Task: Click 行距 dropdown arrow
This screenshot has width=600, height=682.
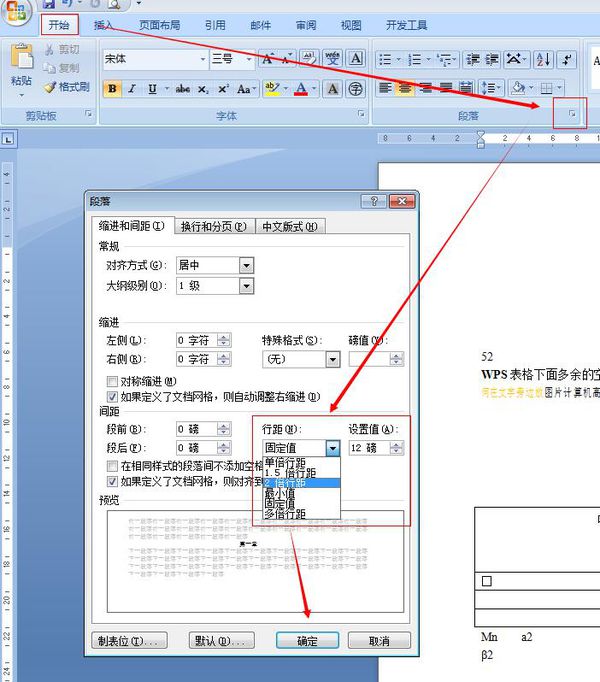Action: 333,448
